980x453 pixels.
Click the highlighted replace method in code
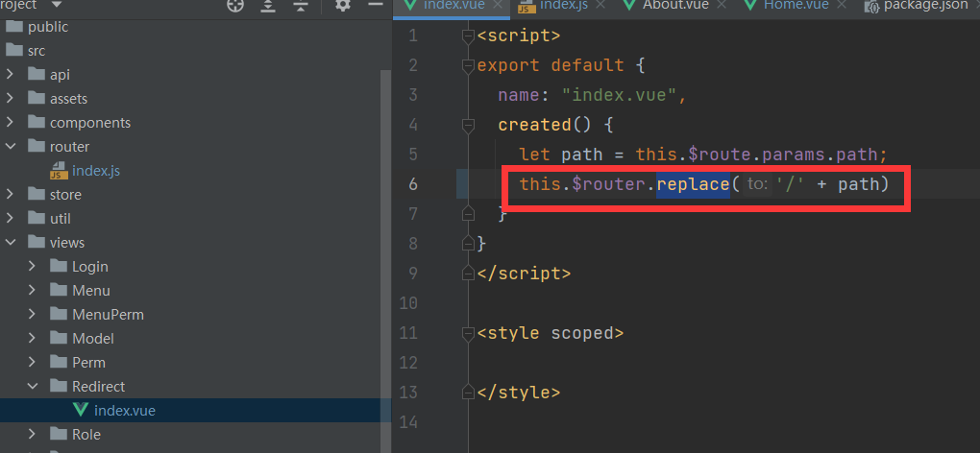(693, 184)
